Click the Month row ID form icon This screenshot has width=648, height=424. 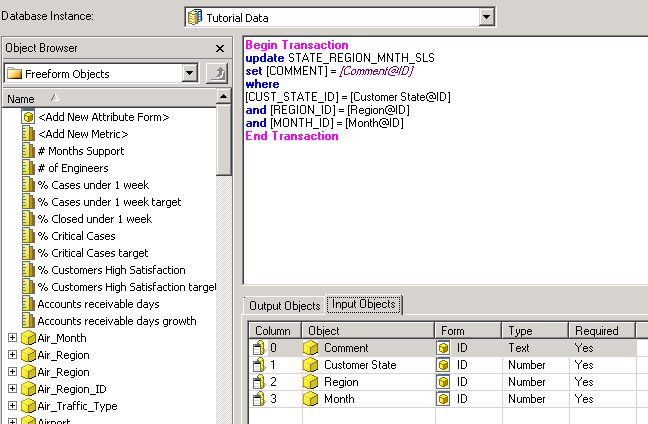(443, 399)
